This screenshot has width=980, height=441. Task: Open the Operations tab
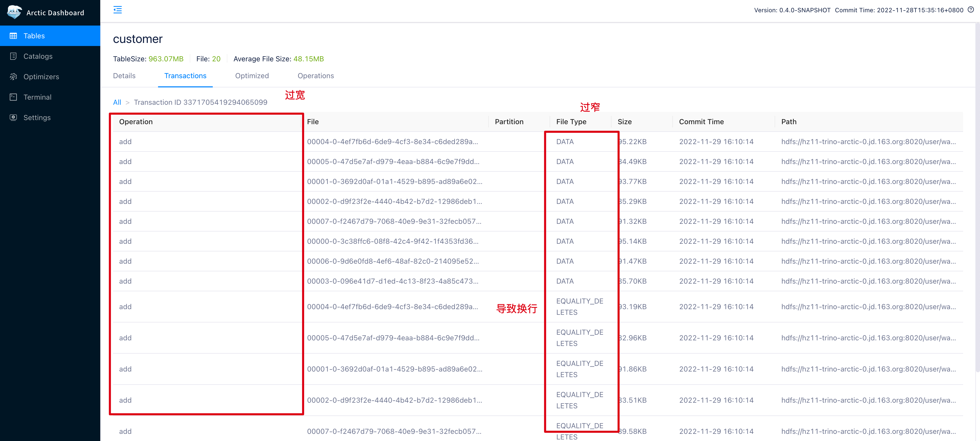316,76
